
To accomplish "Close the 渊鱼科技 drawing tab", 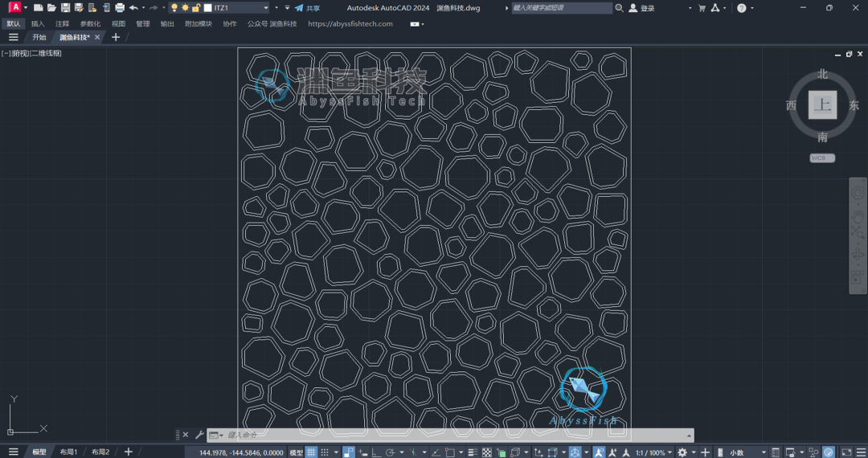I will pyautogui.click(x=97, y=37).
